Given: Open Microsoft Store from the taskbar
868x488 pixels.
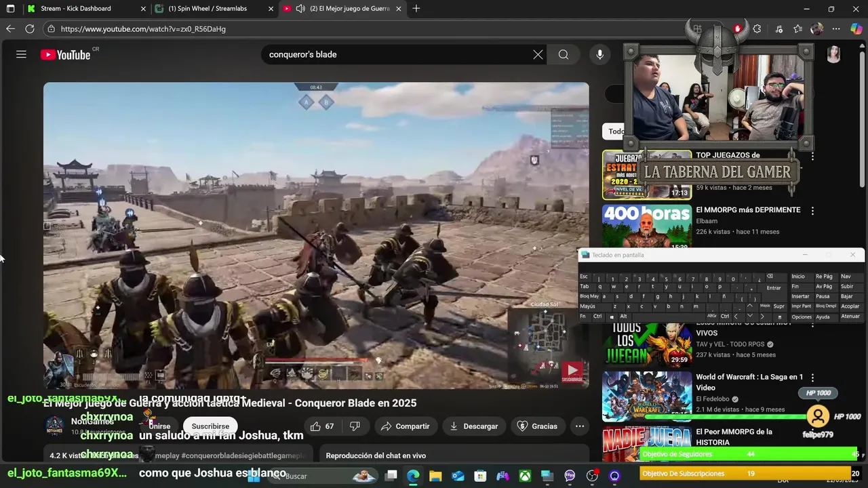Looking at the screenshot, I should pyautogui.click(x=480, y=476).
